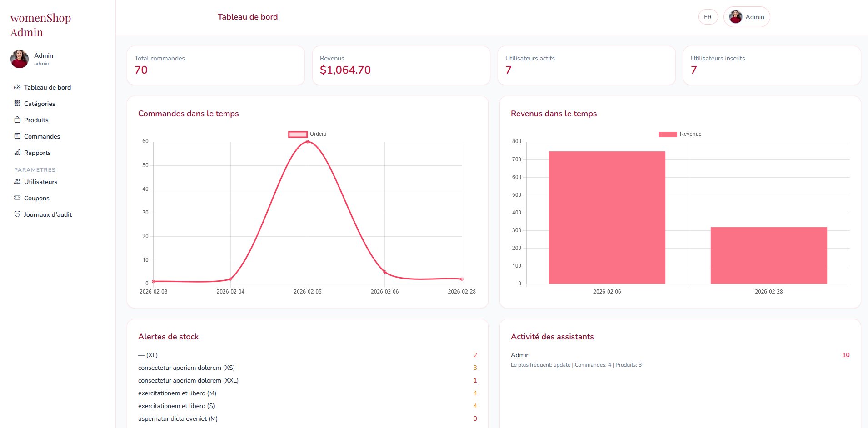Click the Utilisateurs people icon
This screenshot has width=868, height=428.
[17, 182]
